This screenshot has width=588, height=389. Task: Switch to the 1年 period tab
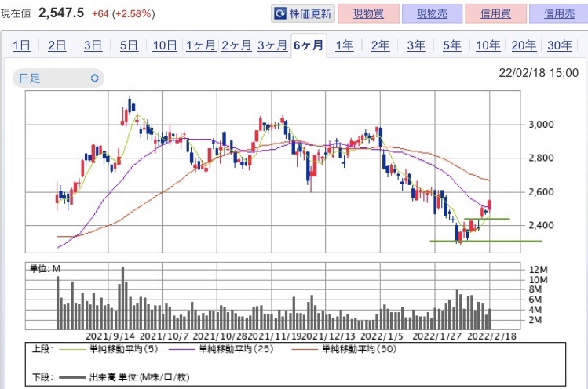344,45
